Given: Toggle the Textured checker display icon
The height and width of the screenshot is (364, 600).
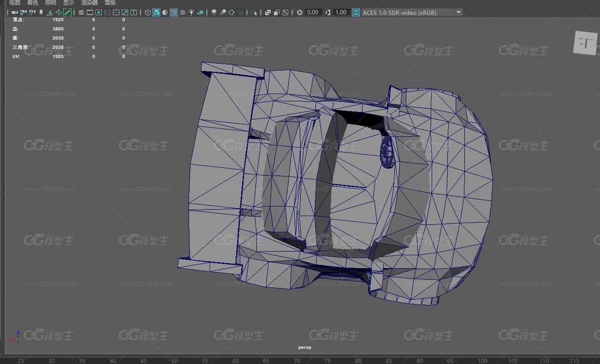Looking at the screenshot, I should tap(183, 12).
